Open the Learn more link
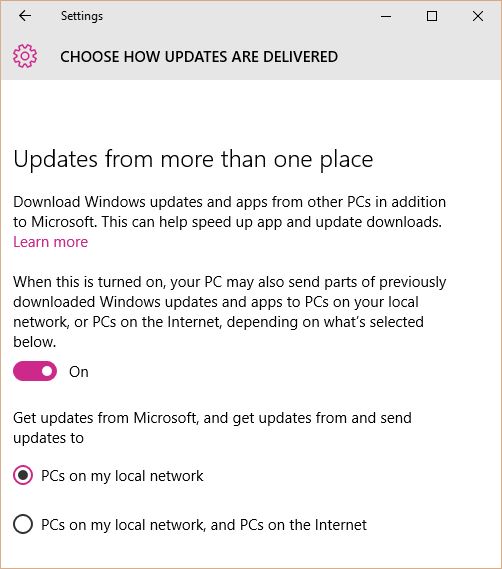This screenshot has width=502, height=569. [50, 242]
